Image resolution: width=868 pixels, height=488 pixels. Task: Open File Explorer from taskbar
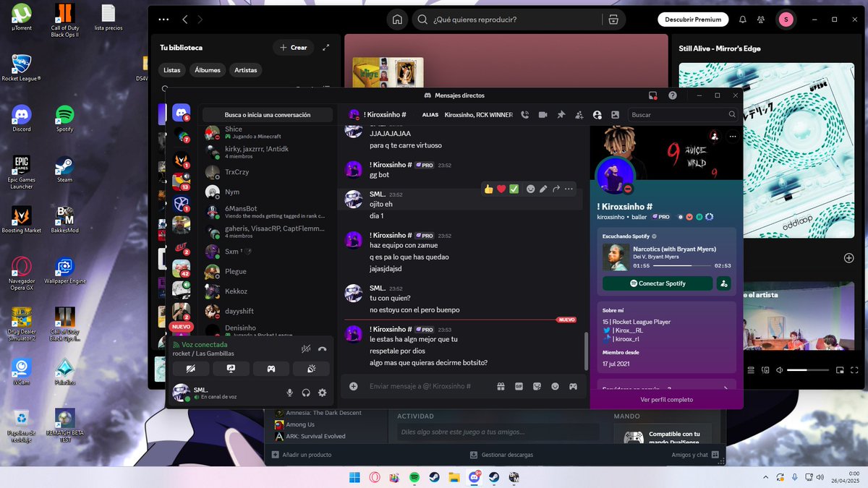454,477
